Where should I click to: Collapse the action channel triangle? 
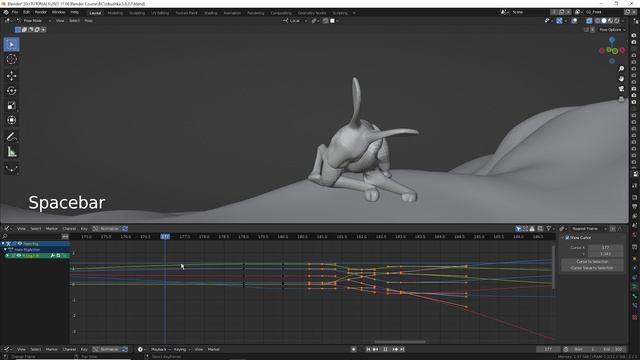[x=5, y=249]
